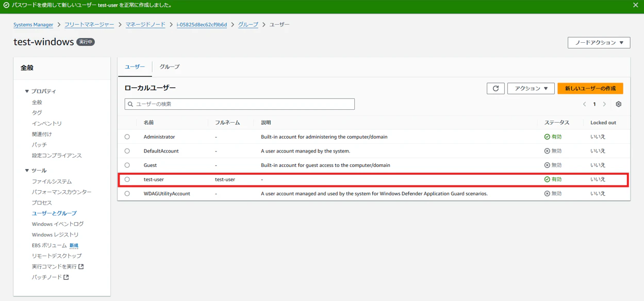This screenshot has height=301, width=644.
Task: Open the i-05825d8ec62cf9b6d breadcrumb link
Action: (202, 25)
